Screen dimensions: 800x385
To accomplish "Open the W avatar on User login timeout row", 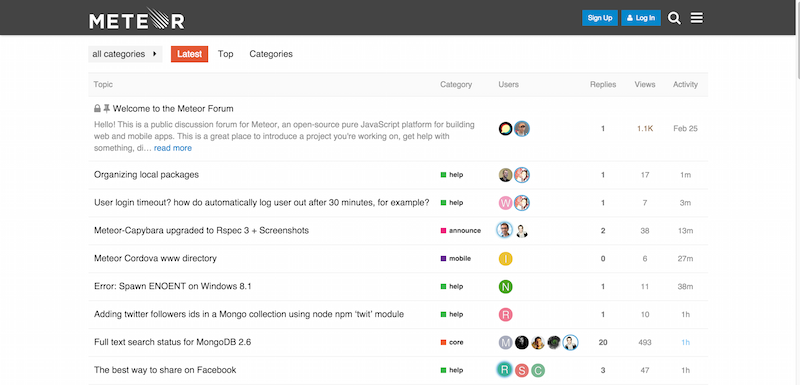I will click(505, 203).
